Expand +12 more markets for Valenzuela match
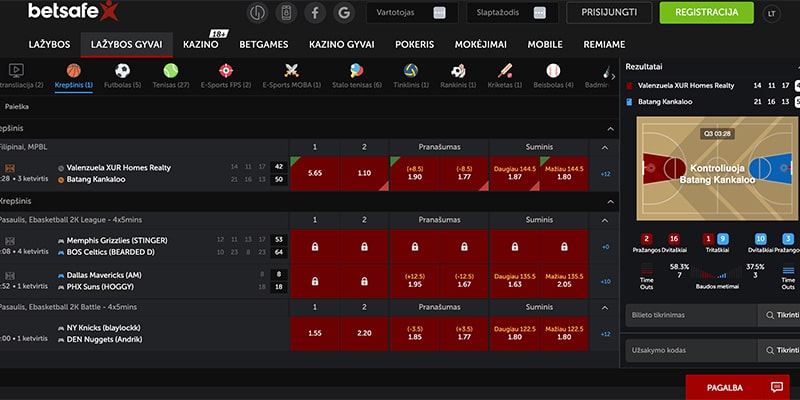Image resolution: width=800 pixels, height=400 pixels. tap(606, 174)
